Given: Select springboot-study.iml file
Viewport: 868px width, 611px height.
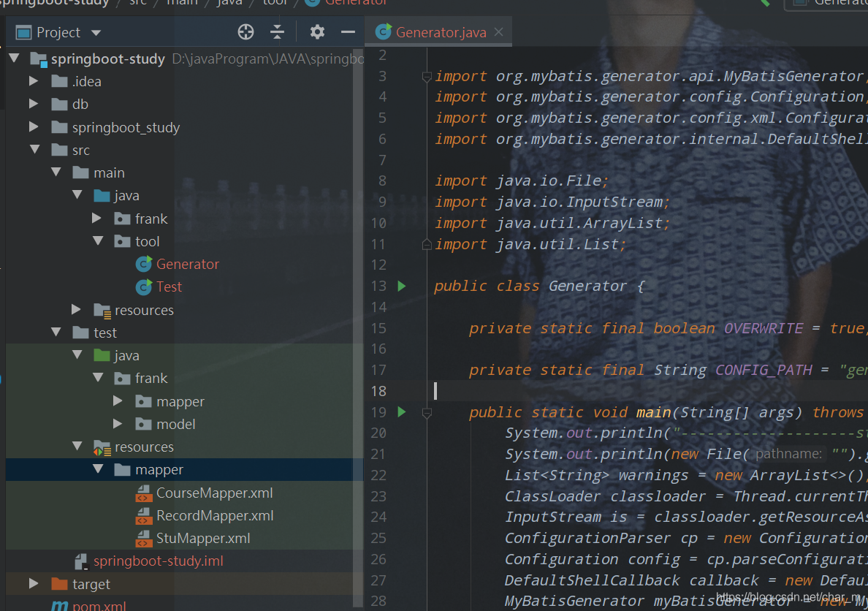Looking at the screenshot, I should [159, 561].
